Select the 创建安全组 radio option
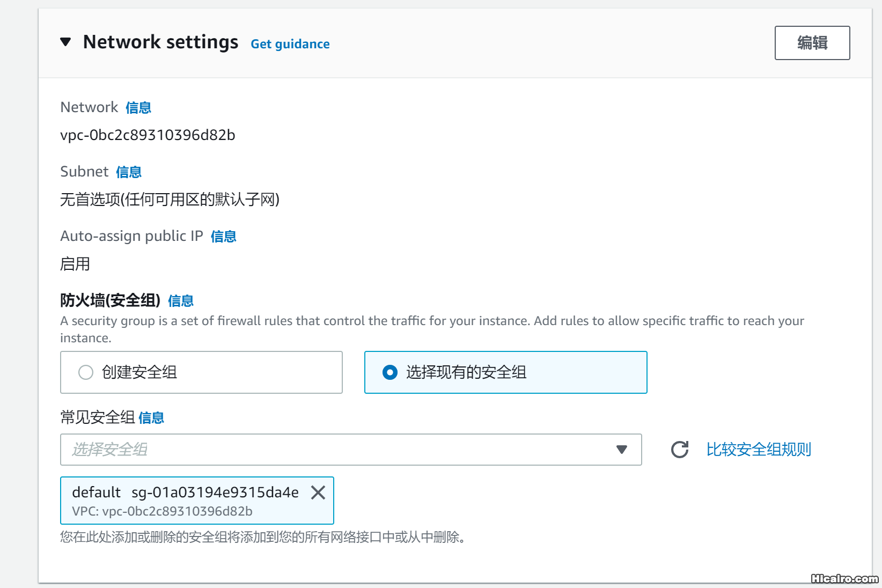Image resolution: width=882 pixels, height=588 pixels. pos(86,372)
